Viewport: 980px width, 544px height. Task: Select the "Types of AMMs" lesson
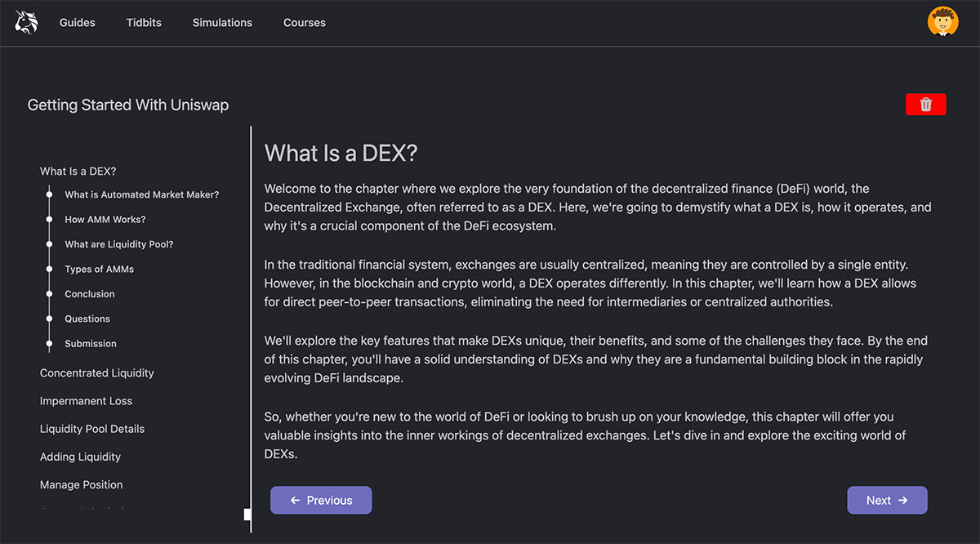(x=100, y=270)
